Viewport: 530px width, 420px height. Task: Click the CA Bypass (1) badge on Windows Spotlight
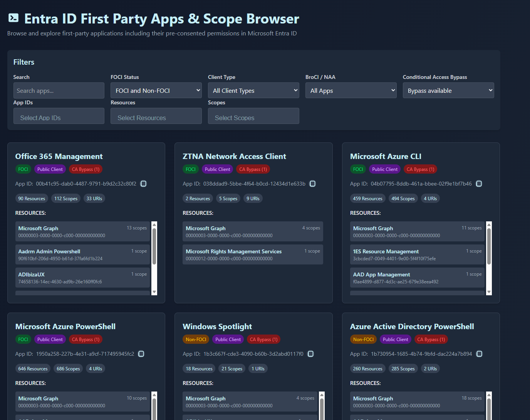(263, 340)
